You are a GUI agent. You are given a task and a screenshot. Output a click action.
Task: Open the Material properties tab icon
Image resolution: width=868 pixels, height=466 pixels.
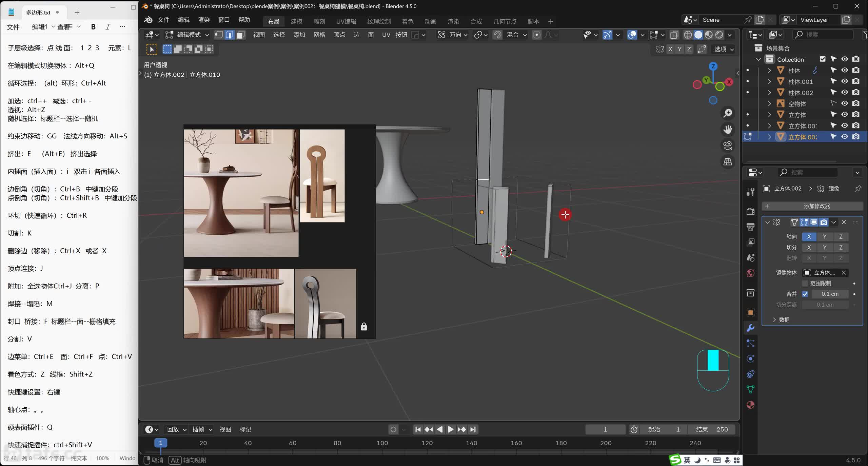(x=750, y=405)
